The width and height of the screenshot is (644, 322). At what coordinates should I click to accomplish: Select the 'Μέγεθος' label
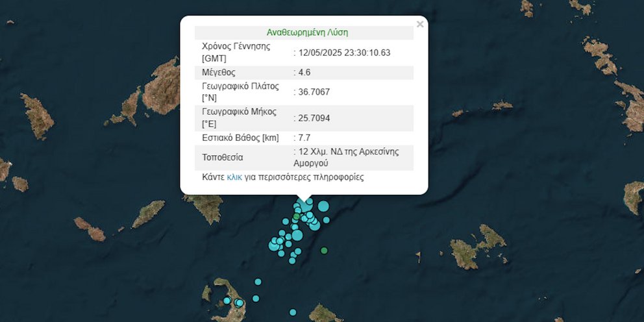click(x=219, y=73)
